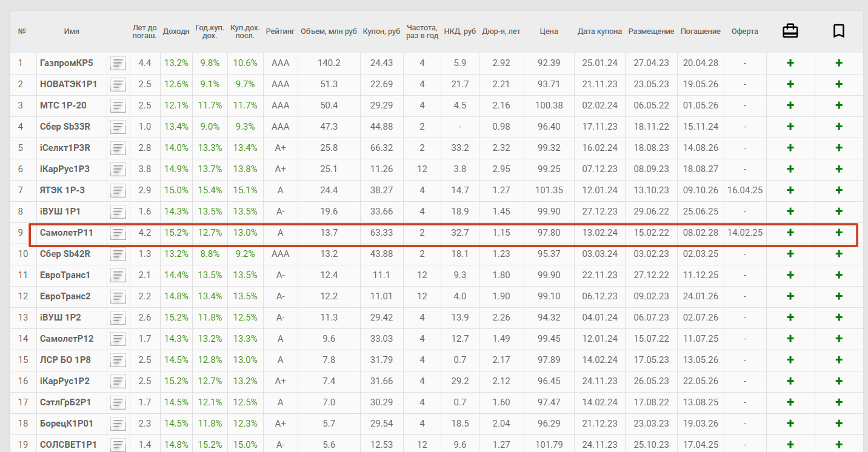868x452 pixels.
Task: Click volume value 140.2
Action: 329,63
